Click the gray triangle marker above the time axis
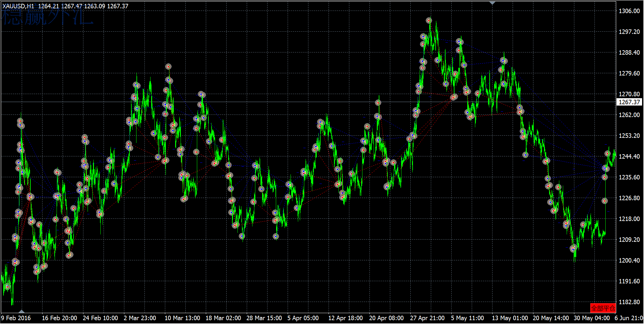This screenshot has height=324, width=644. coord(21,311)
